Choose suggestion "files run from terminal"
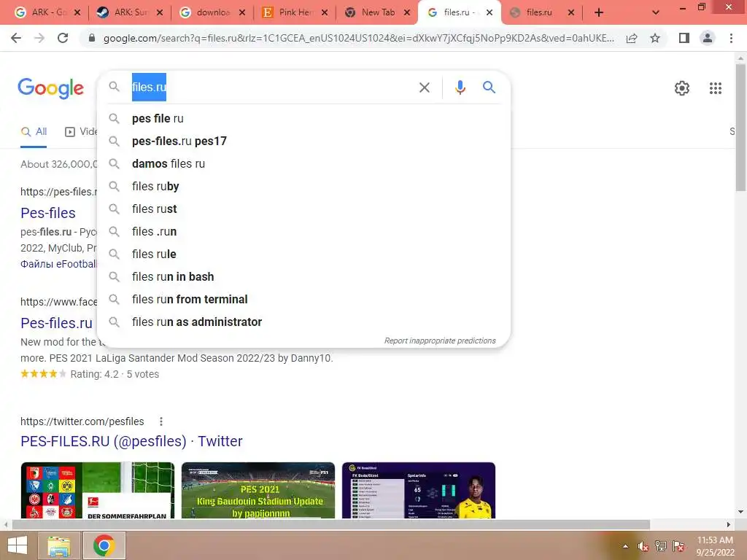747x560 pixels. click(x=303, y=300)
